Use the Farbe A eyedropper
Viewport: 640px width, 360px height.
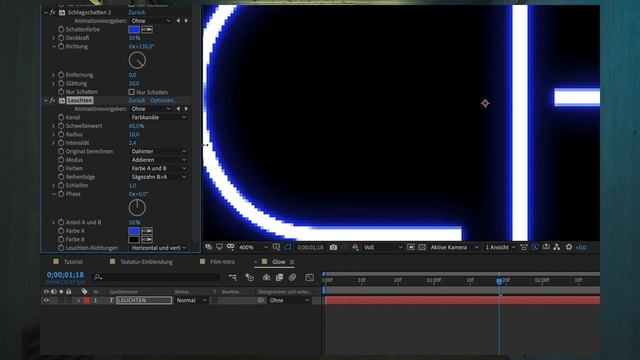pos(147,231)
